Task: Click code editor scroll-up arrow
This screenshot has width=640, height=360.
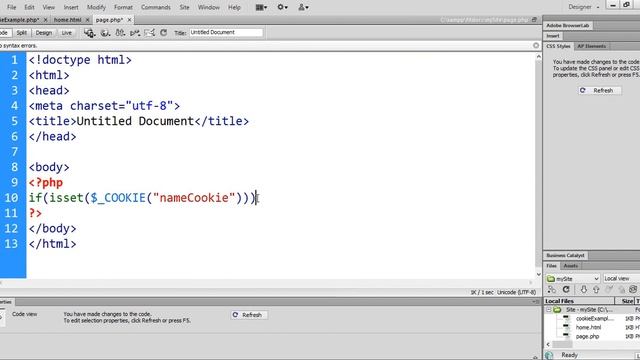Action: click(x=538, y=57)
